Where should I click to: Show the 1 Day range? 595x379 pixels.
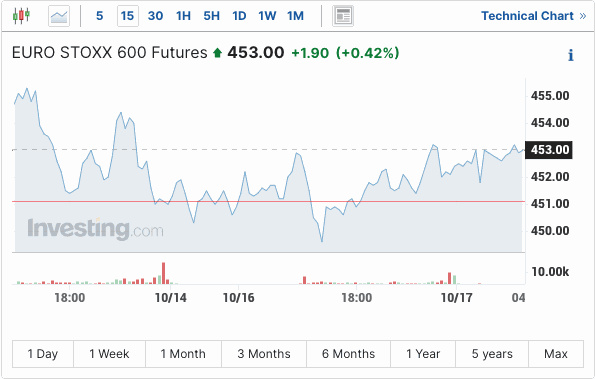click(43, 354)
